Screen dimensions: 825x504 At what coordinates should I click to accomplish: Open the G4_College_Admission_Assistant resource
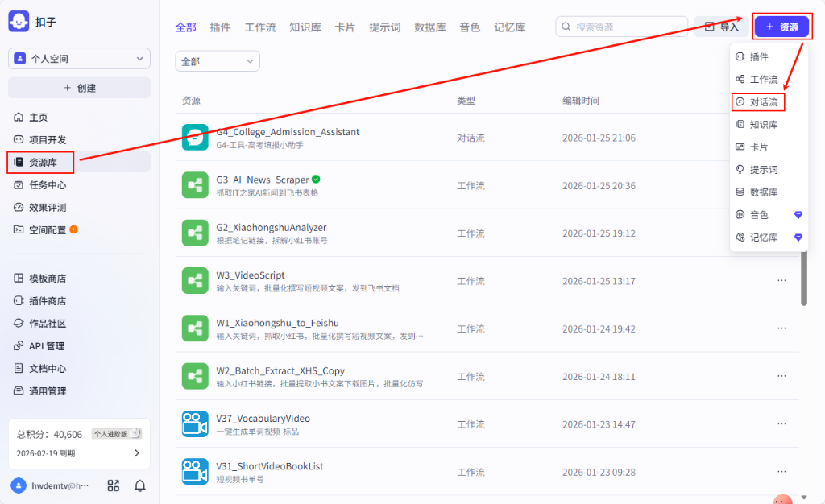pos(290,132)
